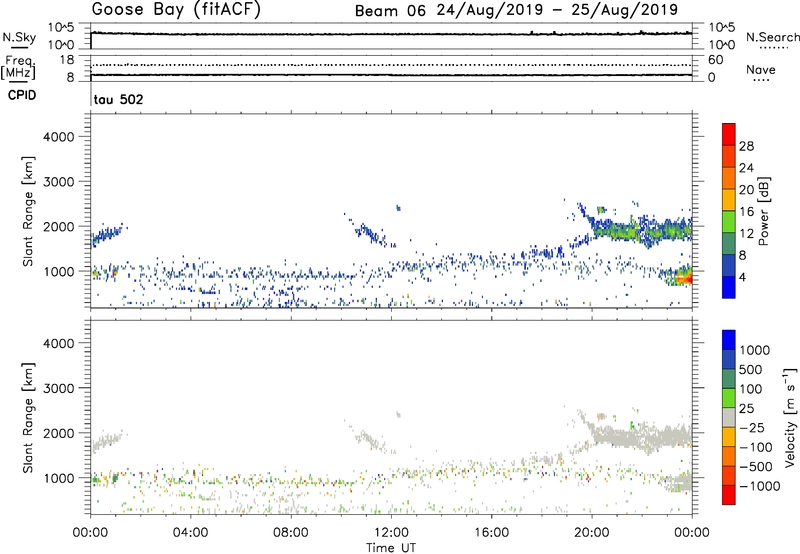This screenshot has height=554, width=800.
Task: Click the '08:00' time tick label
Action: coord(290,533)
